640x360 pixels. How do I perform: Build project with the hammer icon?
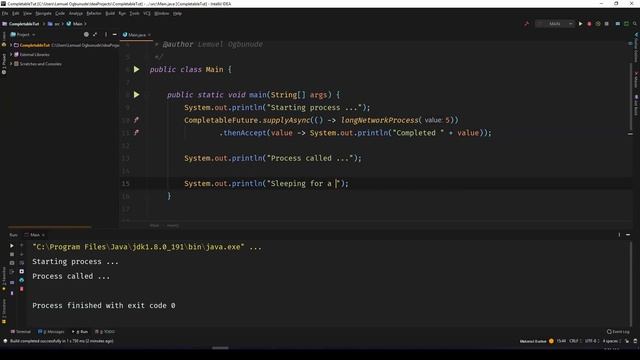[x=527, y=24]
